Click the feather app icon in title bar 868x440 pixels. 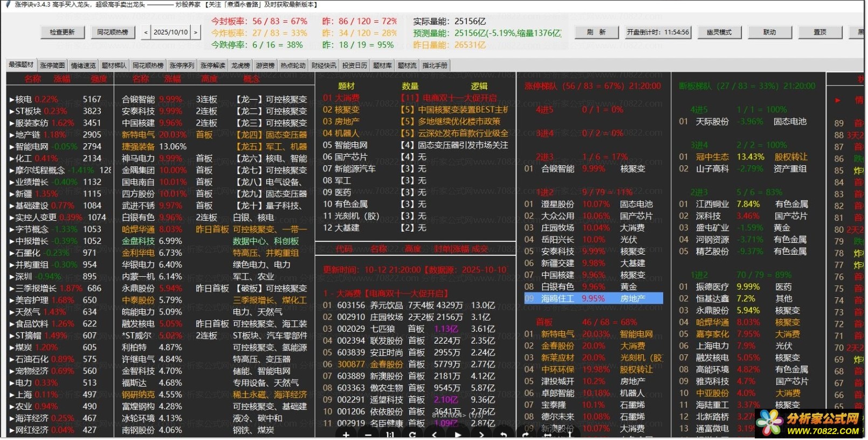(x=8, y=4)
